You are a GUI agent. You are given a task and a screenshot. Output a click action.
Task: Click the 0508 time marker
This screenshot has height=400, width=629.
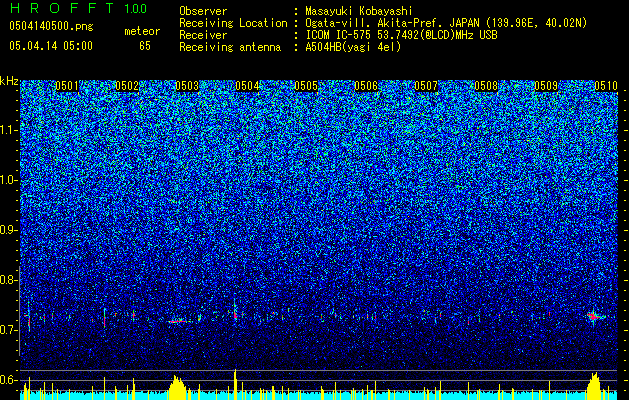pos(486,86)
